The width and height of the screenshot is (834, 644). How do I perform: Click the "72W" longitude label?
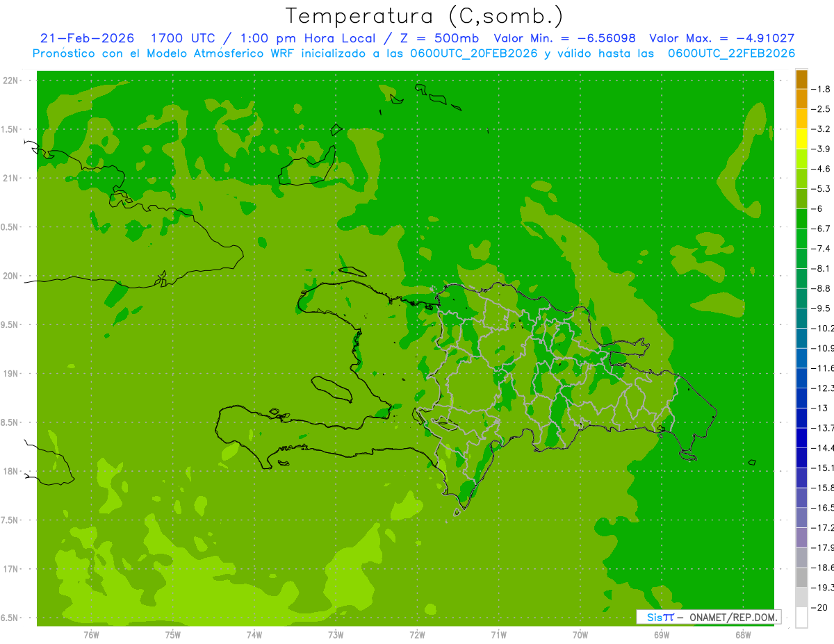[x=417, y=634]
